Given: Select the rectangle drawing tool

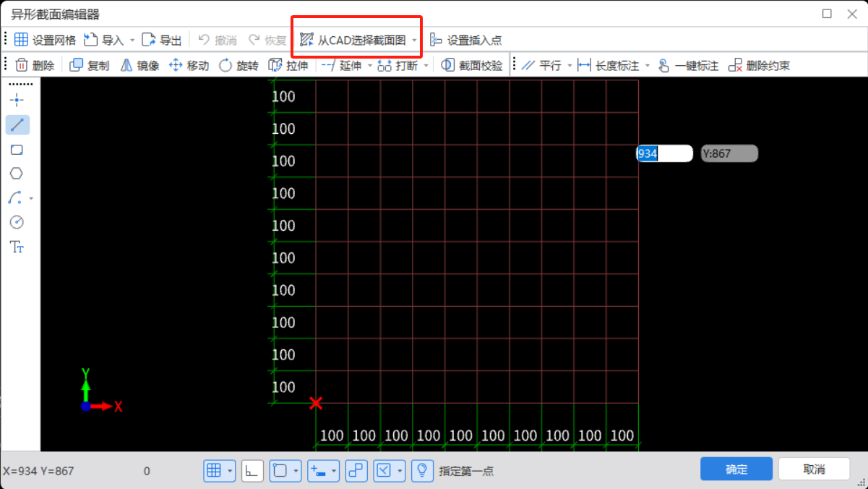Looking at the screenshot, I should (17, 149).
